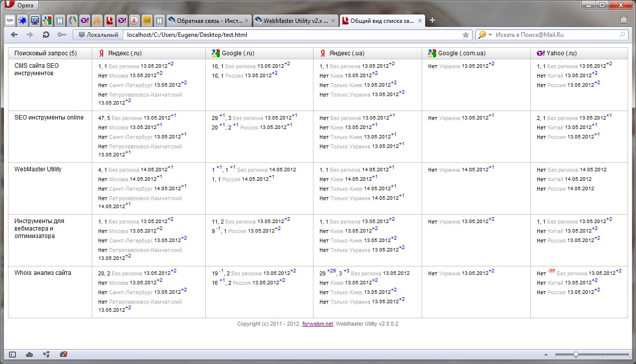Screen dimensions: 636x364
Task: Bookmark this page with the star icon
Action: point(466,35)
